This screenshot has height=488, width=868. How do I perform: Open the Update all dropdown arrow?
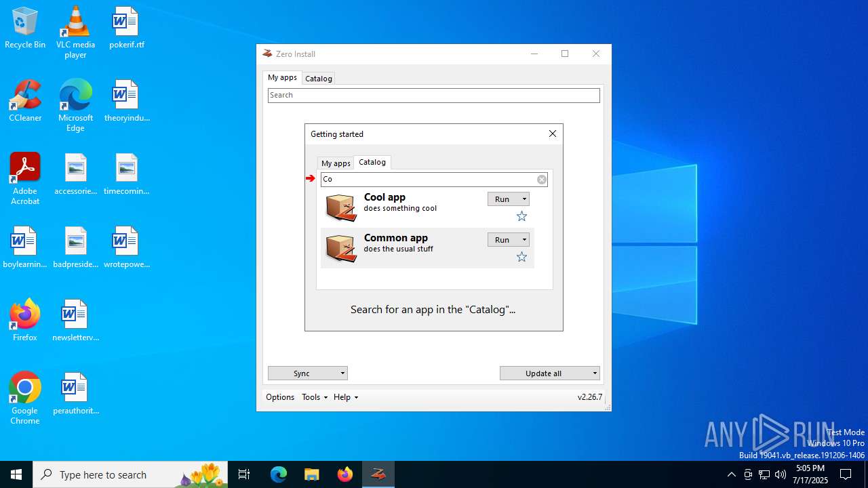595,373
